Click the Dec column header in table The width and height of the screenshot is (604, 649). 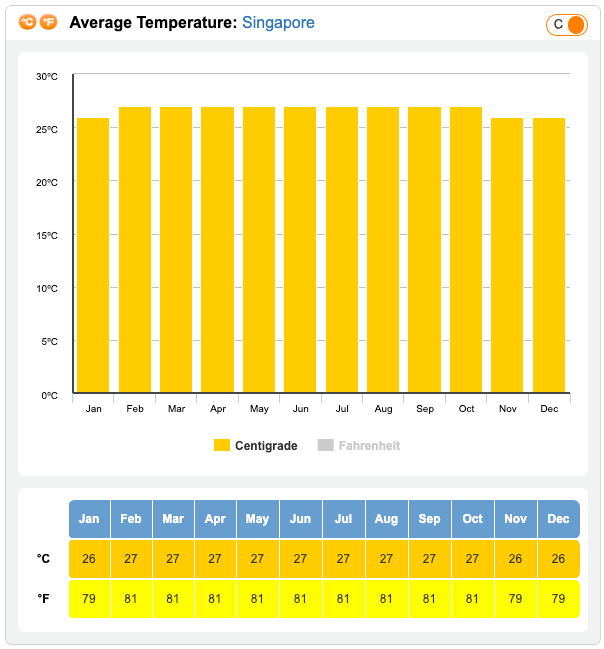[558, 519]
